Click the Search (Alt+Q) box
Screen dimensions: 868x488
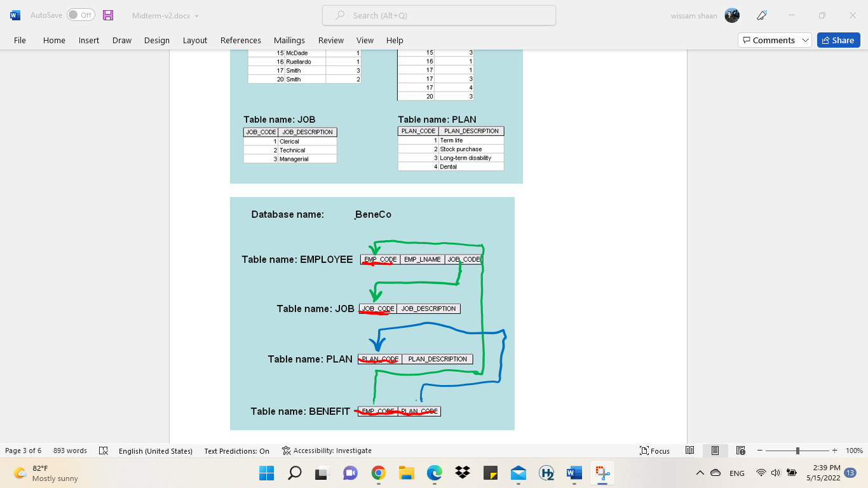[438, 15]
